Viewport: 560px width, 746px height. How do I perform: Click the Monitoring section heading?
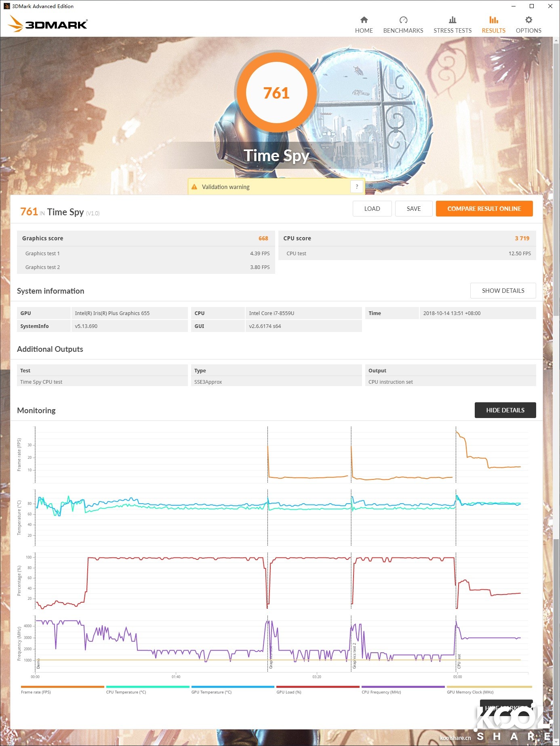point(36,410)
